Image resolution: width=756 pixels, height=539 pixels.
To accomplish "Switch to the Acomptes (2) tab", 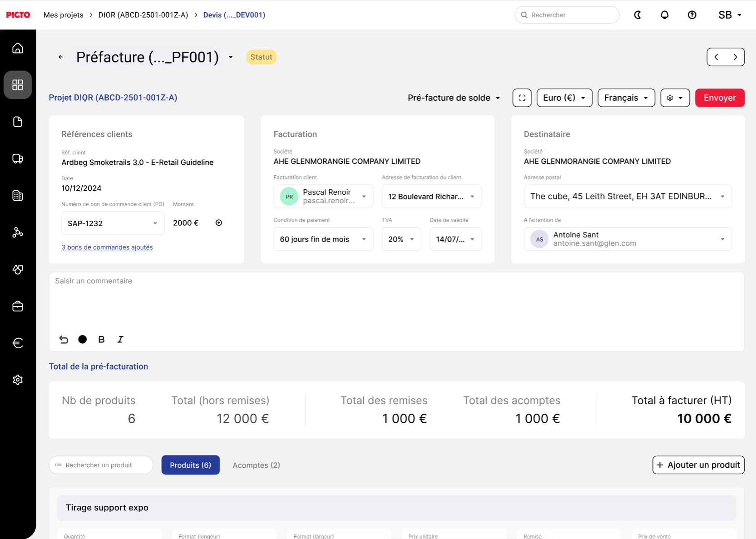I will 256,465.
